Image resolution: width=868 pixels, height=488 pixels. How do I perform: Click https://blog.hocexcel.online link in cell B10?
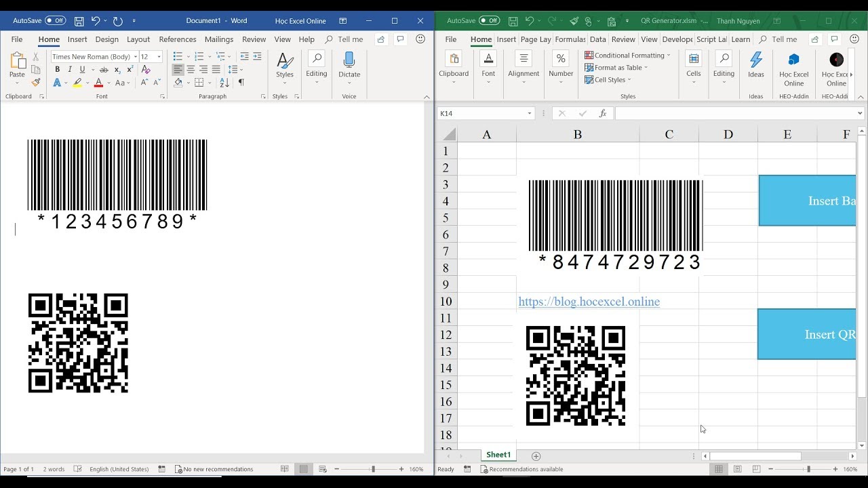click(x=589, y=302)
